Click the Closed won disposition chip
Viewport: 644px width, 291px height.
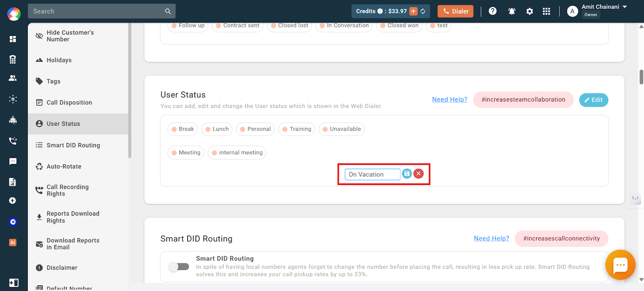399,26
